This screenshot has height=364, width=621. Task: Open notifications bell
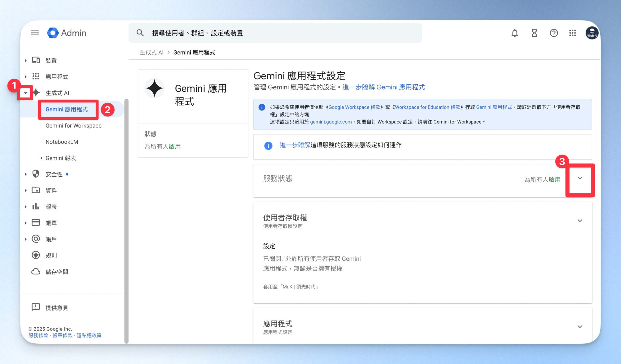pyautogui.click(x=515, y=33)
